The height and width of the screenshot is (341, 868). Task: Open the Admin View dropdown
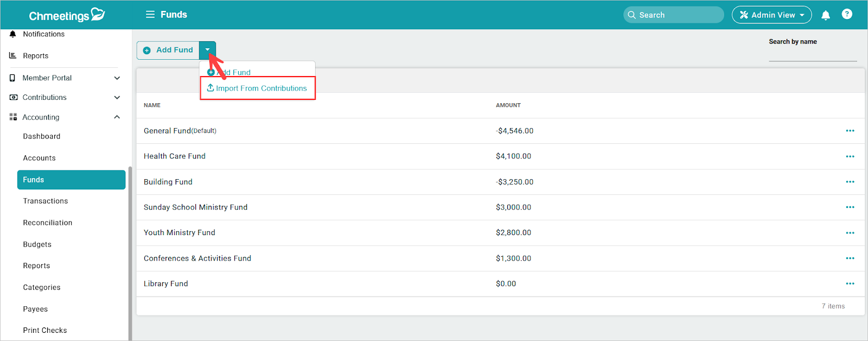[x=771, y=15]
